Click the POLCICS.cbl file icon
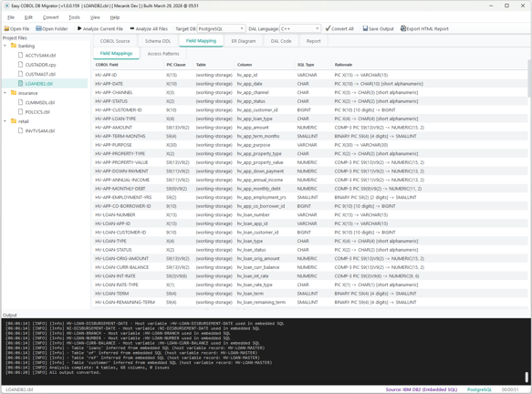This screenshot has height=394, width=532. coord(20,111)
